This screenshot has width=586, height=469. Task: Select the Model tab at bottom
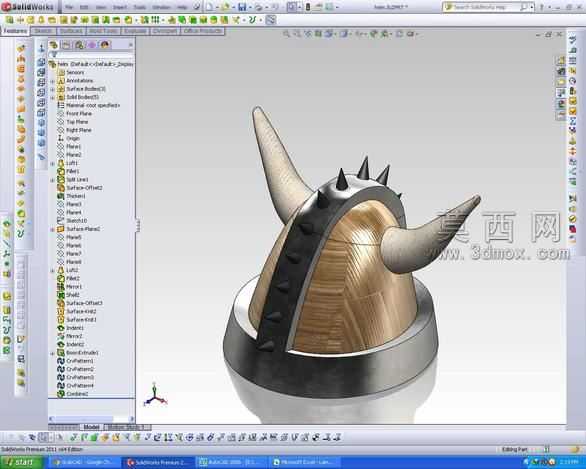tap(91, 427)
